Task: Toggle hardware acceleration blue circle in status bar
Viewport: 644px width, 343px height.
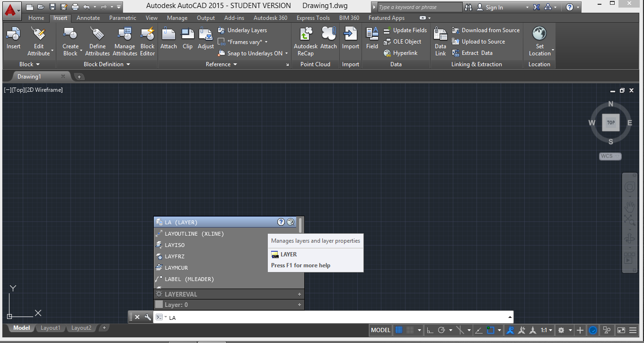Action: [593, 330]
